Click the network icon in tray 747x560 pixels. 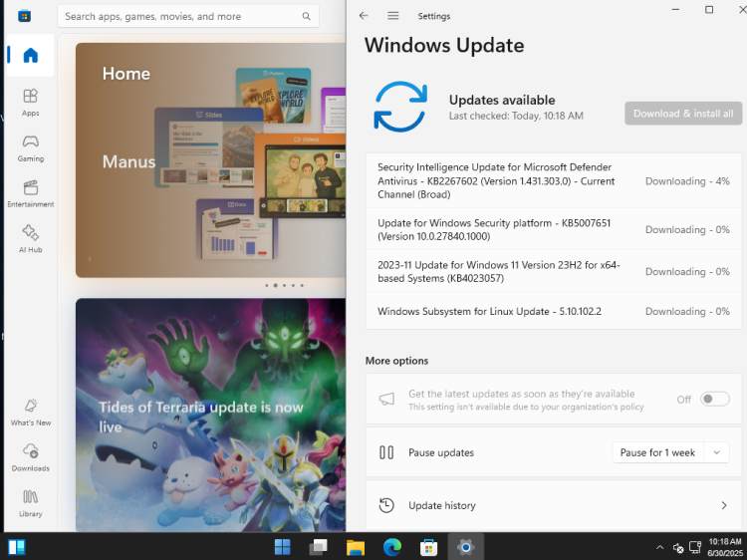click(x=695, y=547)
